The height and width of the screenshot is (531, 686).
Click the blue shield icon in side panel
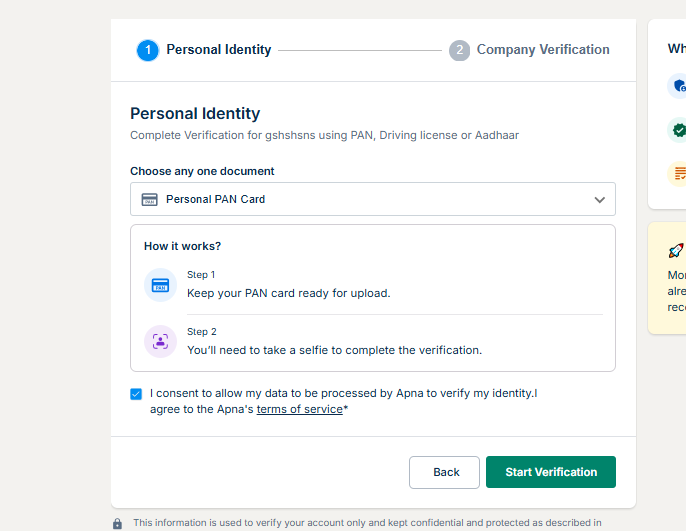click(x=679, y=86)
